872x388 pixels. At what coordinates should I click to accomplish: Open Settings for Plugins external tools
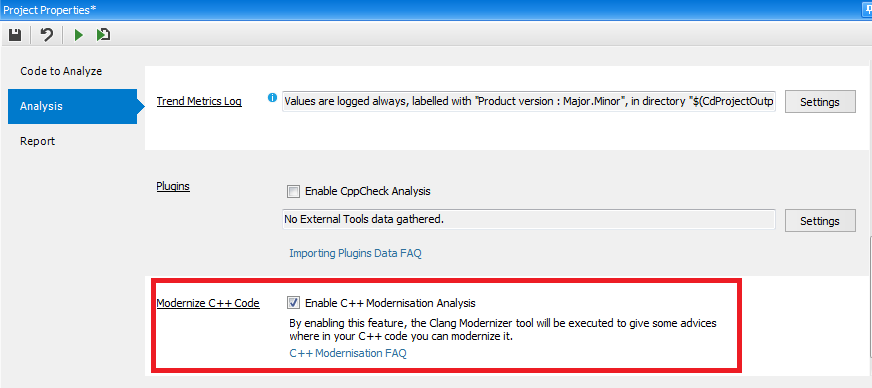click(820, 221)
